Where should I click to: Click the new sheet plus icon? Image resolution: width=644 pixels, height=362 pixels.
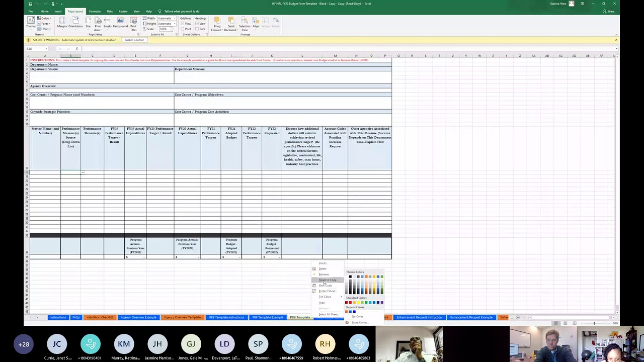click(518, 317)
